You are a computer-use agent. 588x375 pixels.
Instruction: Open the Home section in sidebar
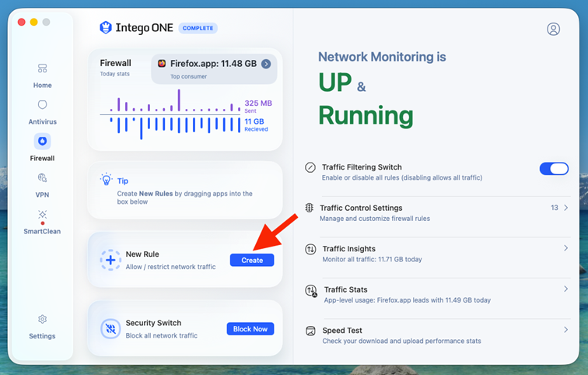point(42,76)
